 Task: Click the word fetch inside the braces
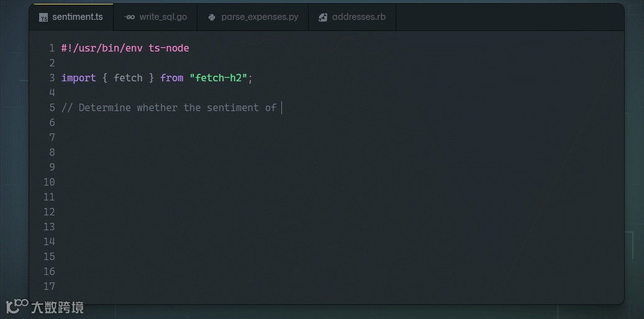[128, 78]
